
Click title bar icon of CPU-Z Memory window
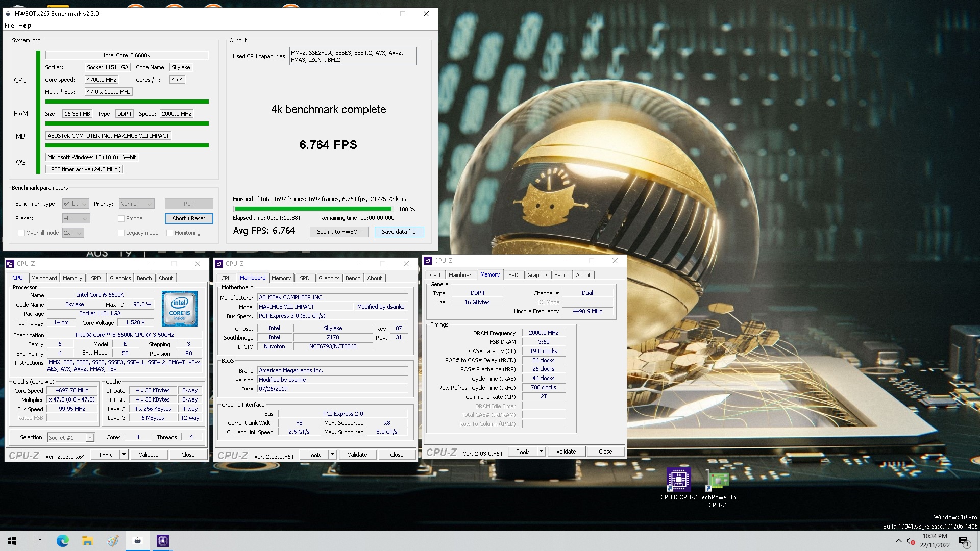click(x=428, y=261)
